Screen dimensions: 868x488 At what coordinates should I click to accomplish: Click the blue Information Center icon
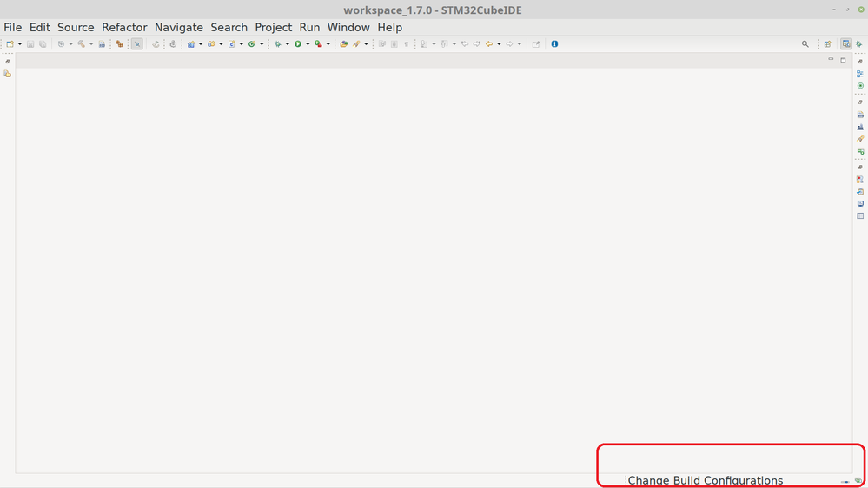(x=554, y=43)
